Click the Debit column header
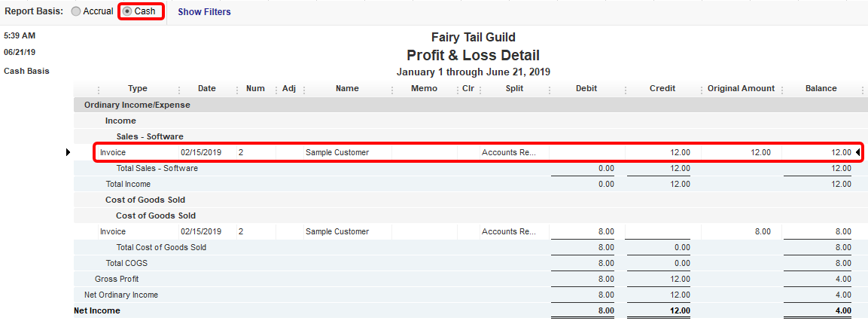868x324 pixels. (586, 88)
